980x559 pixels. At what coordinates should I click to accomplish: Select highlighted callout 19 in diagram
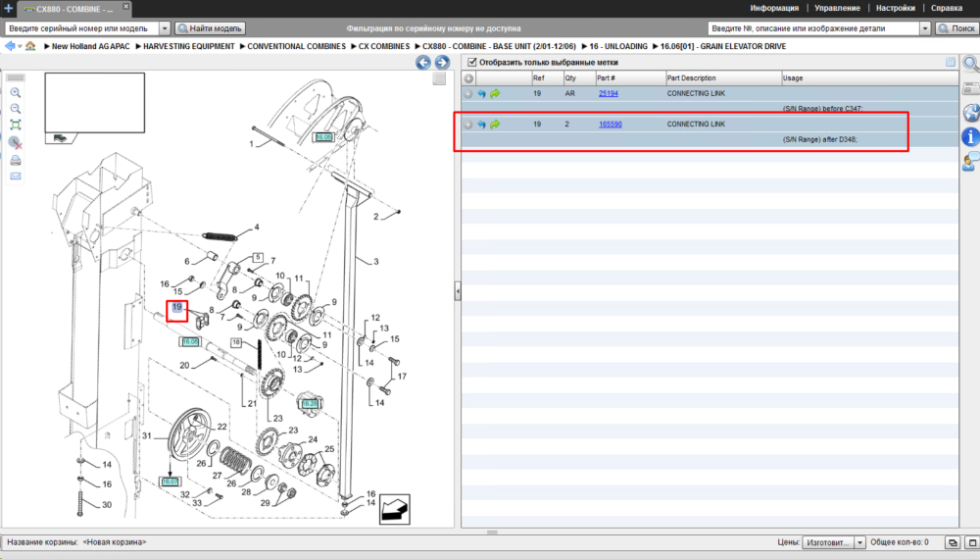click(x=176, y=307)
